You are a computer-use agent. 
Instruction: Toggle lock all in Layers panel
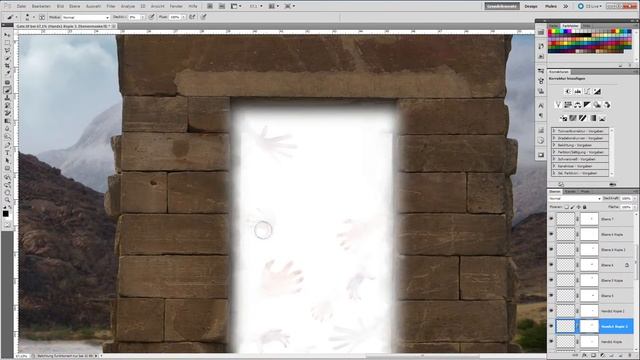click(x=584, y=207)
